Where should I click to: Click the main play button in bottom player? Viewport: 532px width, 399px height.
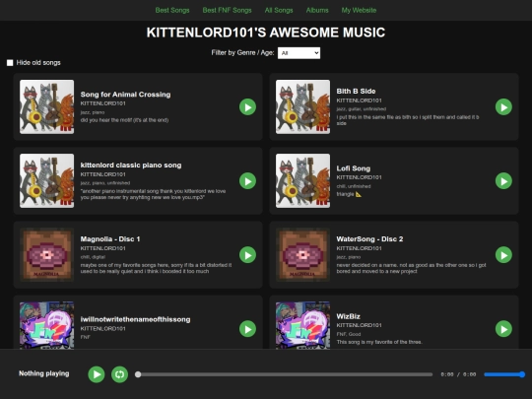[97, 374]
